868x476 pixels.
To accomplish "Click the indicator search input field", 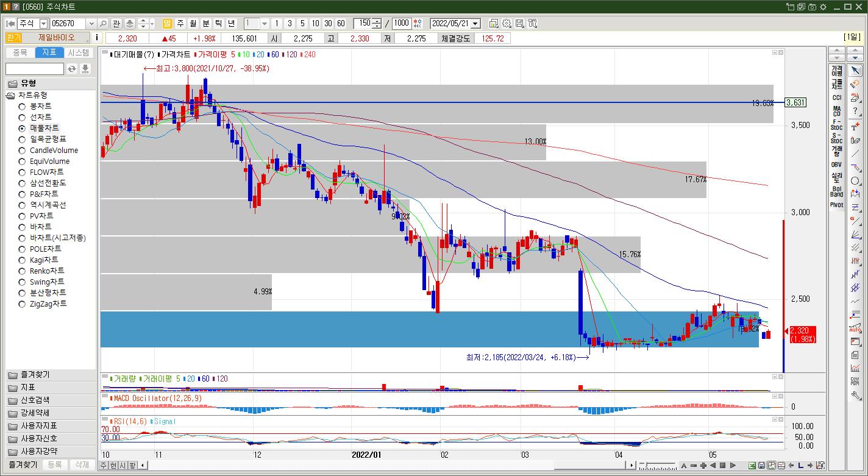I will tap(35, 69).
